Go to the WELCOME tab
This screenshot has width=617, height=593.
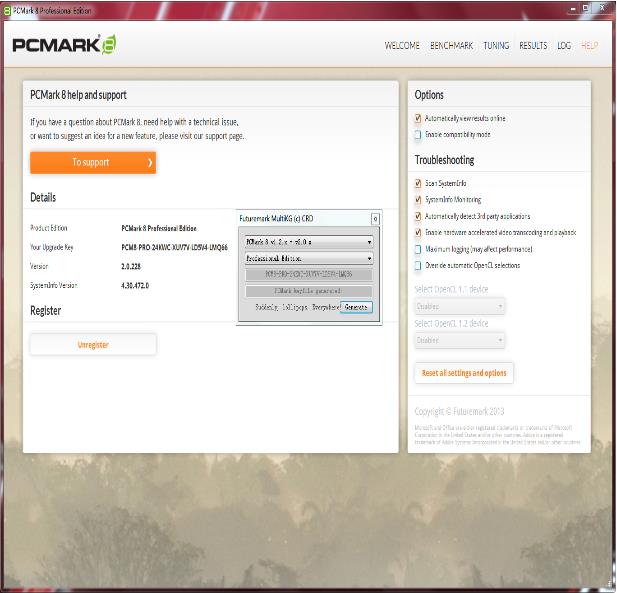(x=402, y=46)
